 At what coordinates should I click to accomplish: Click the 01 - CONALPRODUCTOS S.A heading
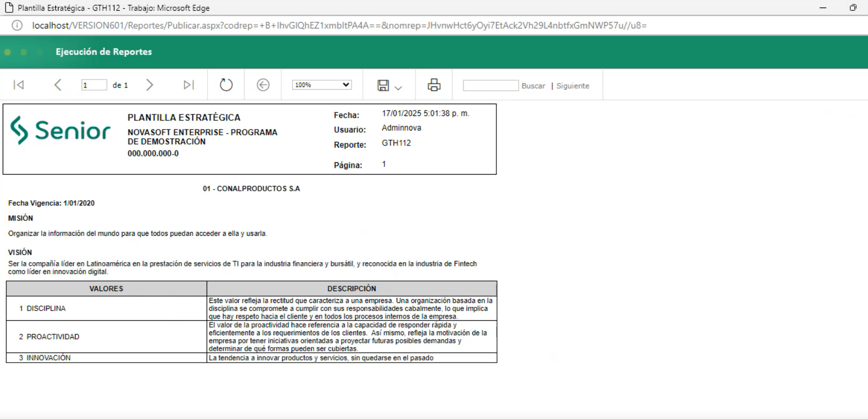(251, 189)
